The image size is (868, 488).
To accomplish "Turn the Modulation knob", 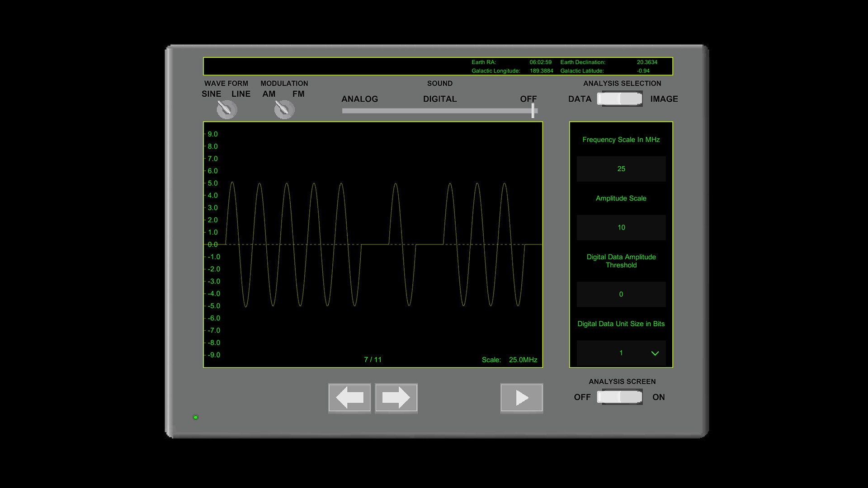I will [x=284, y=108].
